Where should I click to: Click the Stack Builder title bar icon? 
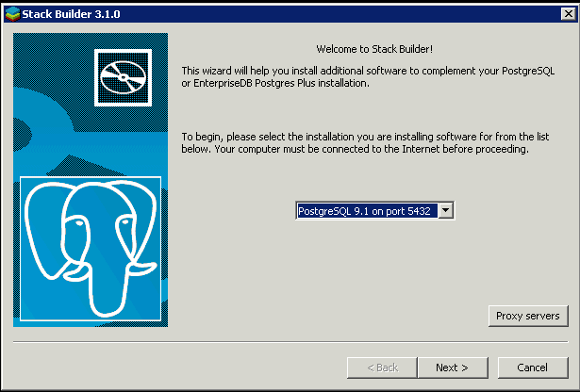(x=12, y=14)
